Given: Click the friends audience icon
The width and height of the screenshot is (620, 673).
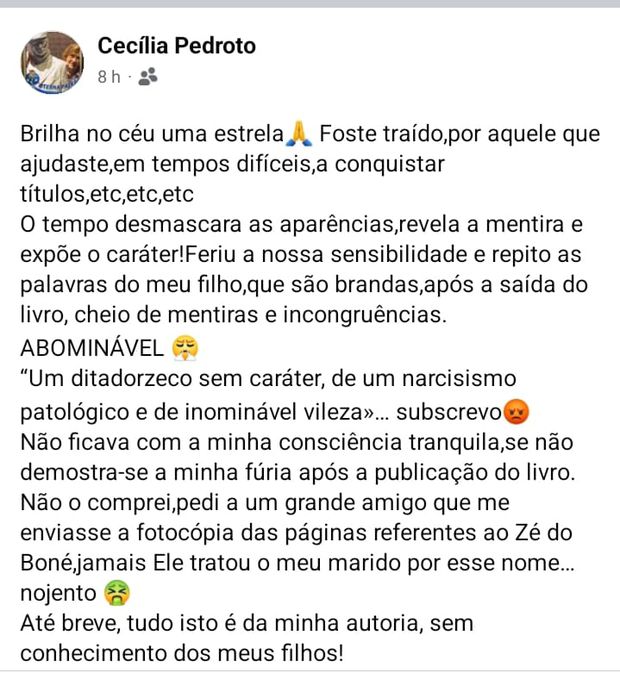Looking at the screenshot, I should 148,76.
